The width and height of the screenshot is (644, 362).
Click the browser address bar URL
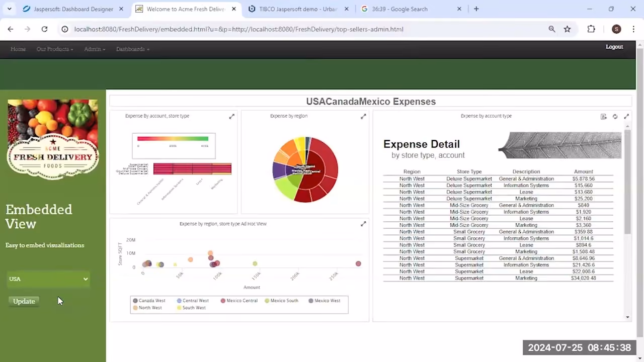(238, 29)
